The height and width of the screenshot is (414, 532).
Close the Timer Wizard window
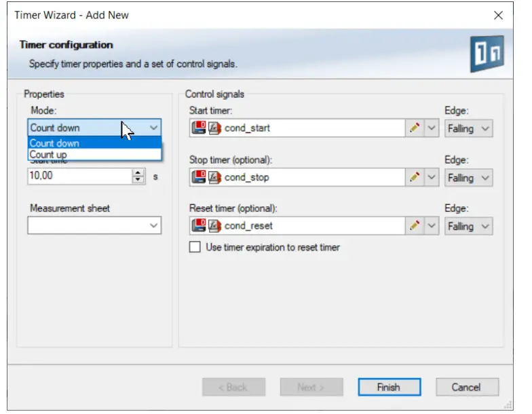point(498,15)
